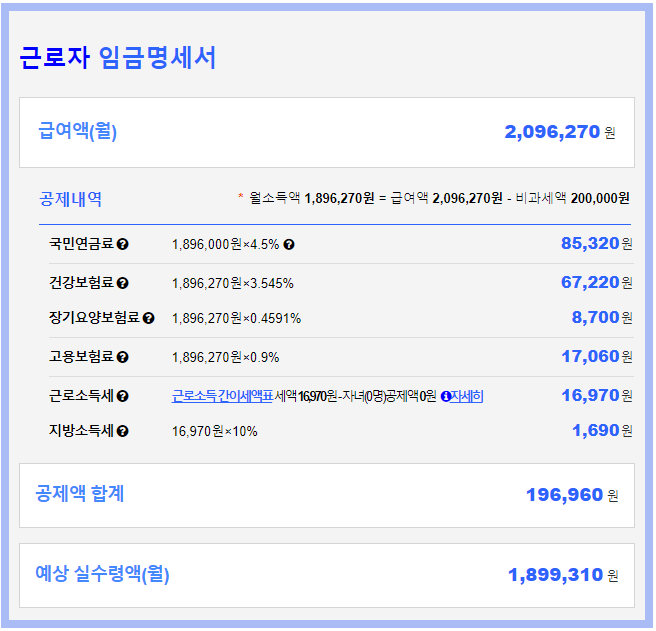Click the 공제액 합계 label

(x=80, y=494)
